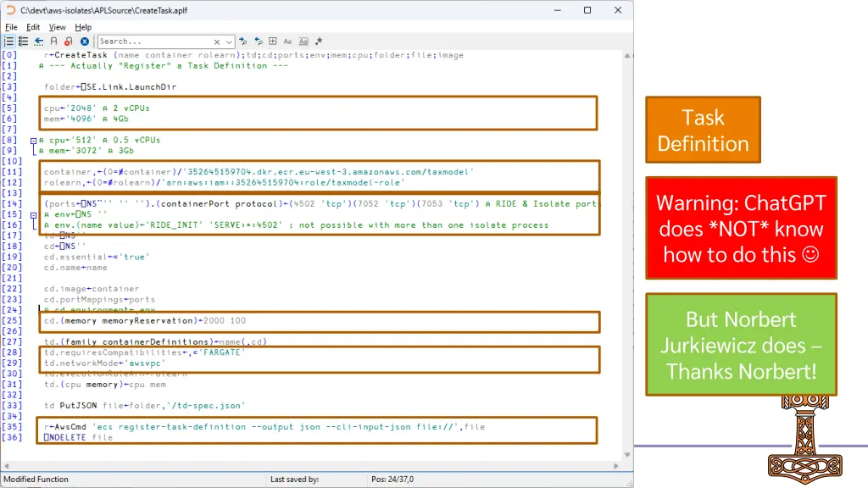This screenshot has width=868, height=488.
Task: Open the Help menu
Action: (83, 27)
